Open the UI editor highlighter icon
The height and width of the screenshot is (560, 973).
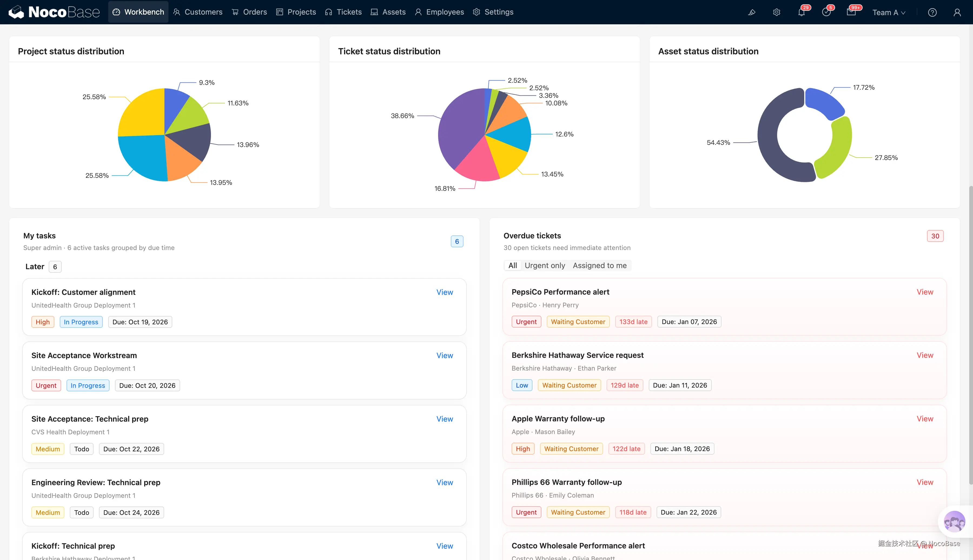point(752,12)
